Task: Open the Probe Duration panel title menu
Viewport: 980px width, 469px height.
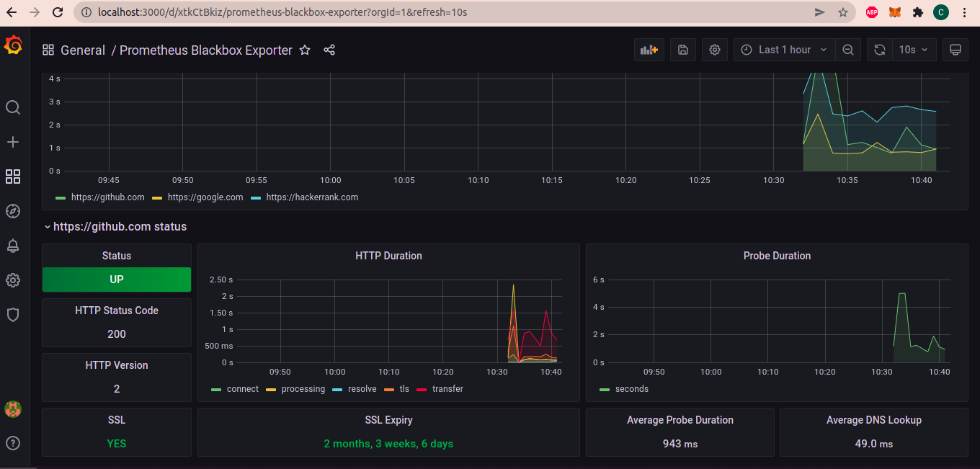Action: point(777,256)
